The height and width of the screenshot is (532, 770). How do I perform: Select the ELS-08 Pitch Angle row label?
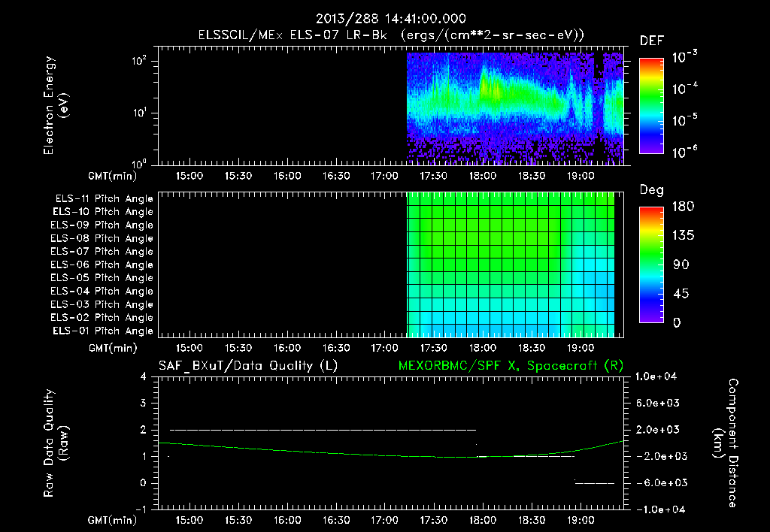click(102, 238)
